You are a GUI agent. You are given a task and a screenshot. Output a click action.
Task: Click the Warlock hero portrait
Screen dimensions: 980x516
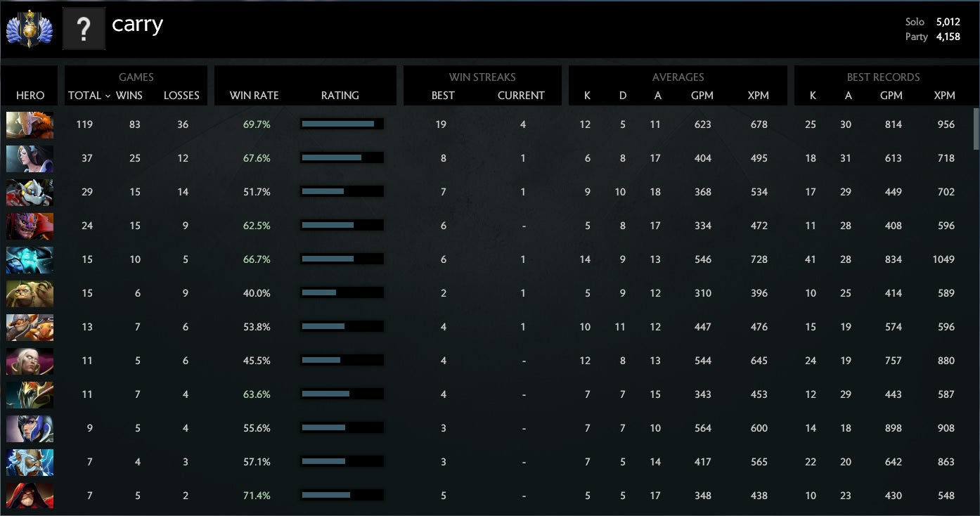(x=30, y=496)
